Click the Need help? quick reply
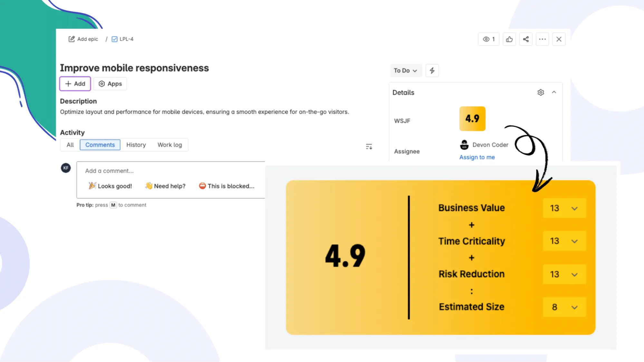The height and width of the screenshot is (362, 644). point(165,186)
